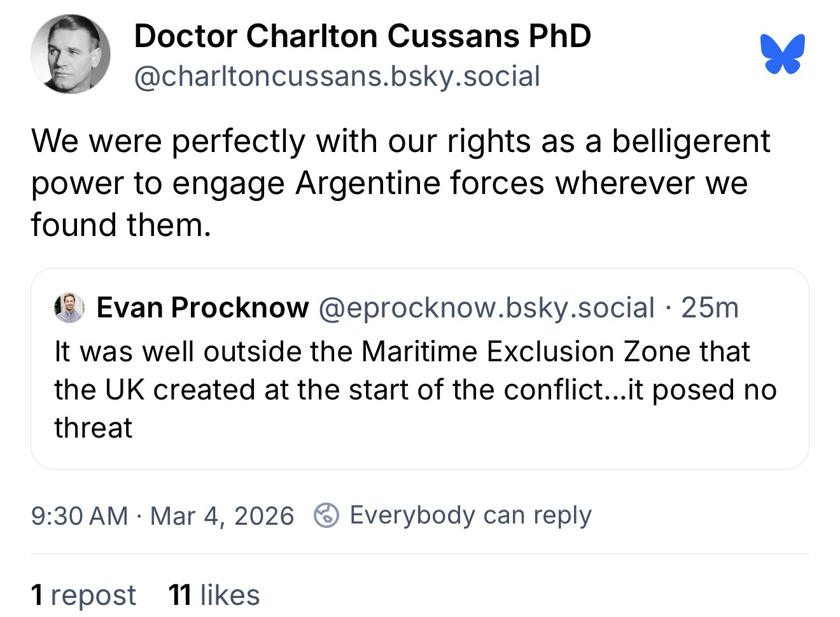
Task: Click the 25m timestamp on the quoted post
Action: pos(710,308)
